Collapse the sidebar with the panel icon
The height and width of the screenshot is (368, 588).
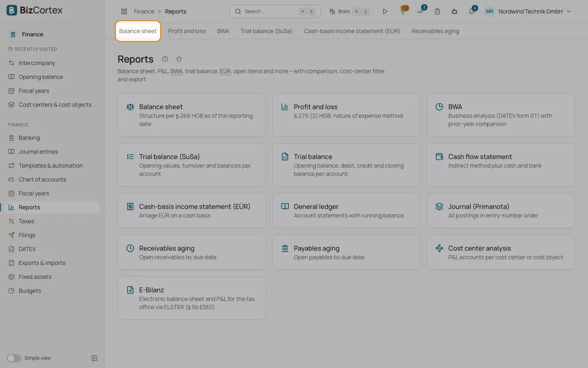(94, 358)
